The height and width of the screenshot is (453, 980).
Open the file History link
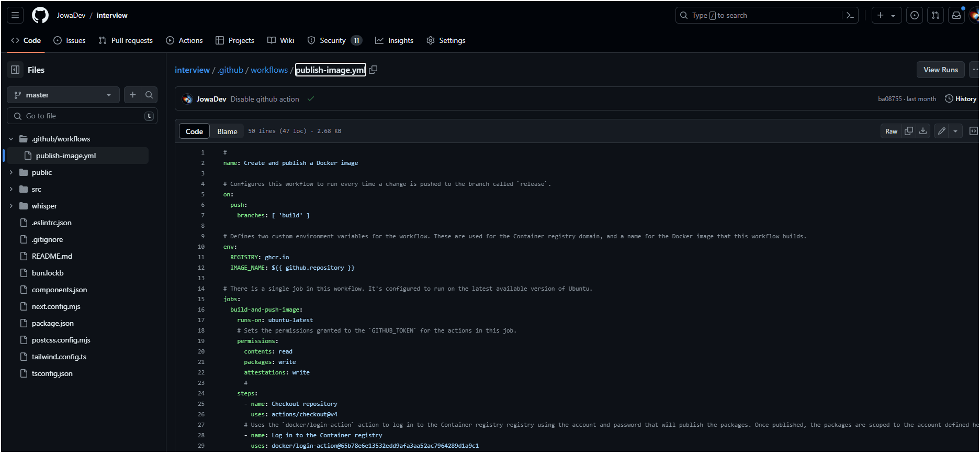point(960,98)
